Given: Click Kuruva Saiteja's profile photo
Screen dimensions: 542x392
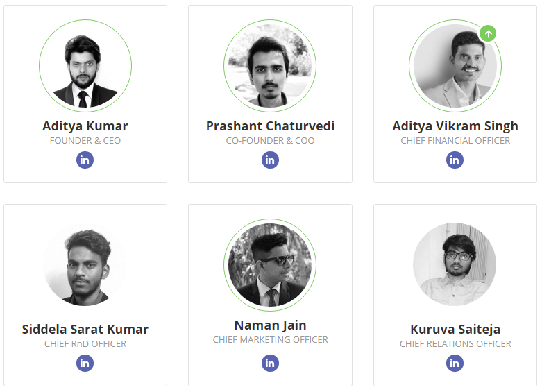Looking at the screenshot, I should click(455, 264).
